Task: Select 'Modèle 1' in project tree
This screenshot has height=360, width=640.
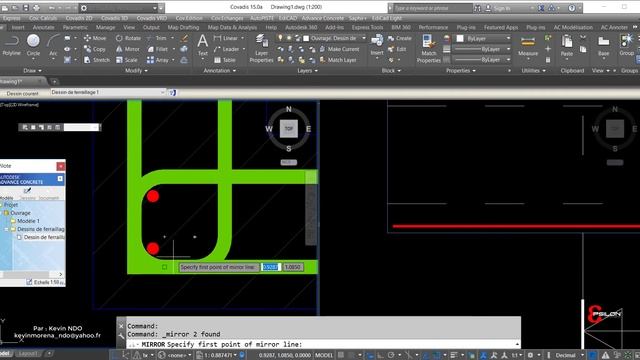Action: tap(28, 221)
